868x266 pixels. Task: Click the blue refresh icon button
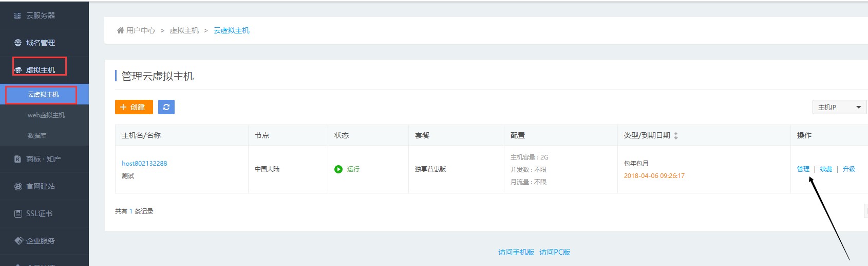[166, 107]
